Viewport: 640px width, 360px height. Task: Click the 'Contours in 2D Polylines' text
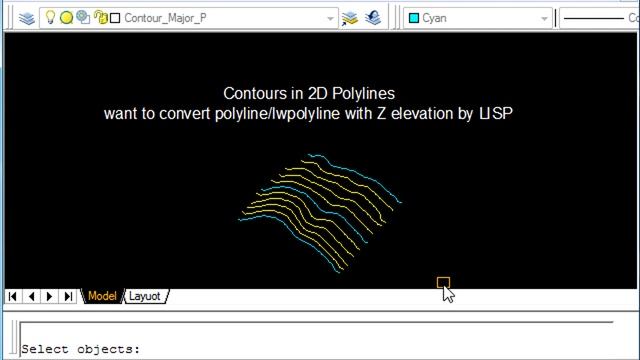pos(309,93)
